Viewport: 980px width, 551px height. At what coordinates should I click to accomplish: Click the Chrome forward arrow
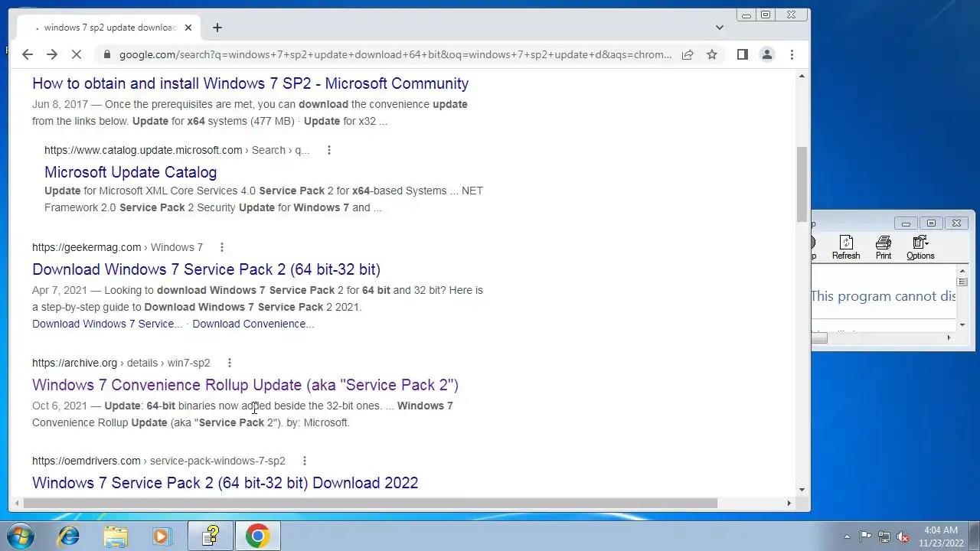[52, 54]
